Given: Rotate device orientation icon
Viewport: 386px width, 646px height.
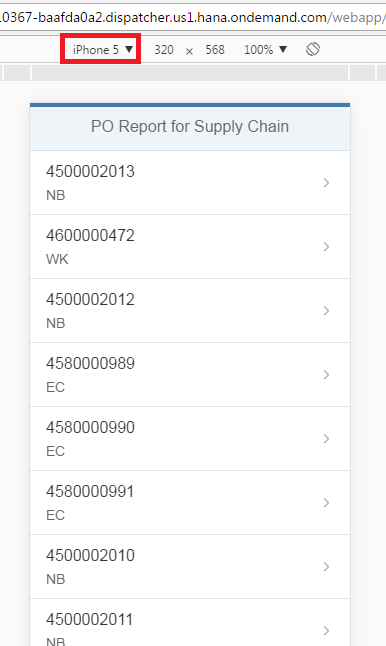Looking at the screenshot, I should coord(313,49).
